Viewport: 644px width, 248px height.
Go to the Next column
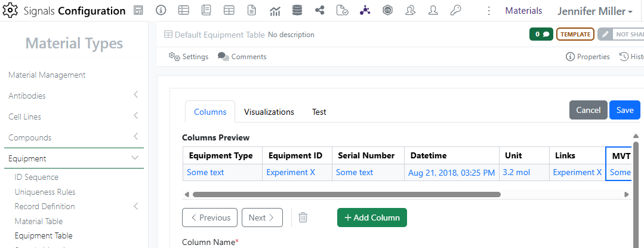click(262, 218)
